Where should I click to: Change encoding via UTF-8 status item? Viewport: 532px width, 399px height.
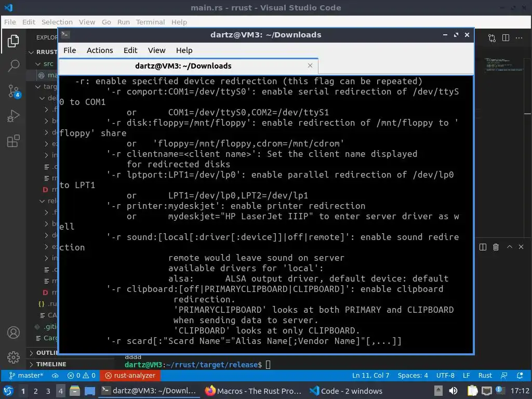click(445, 375)
